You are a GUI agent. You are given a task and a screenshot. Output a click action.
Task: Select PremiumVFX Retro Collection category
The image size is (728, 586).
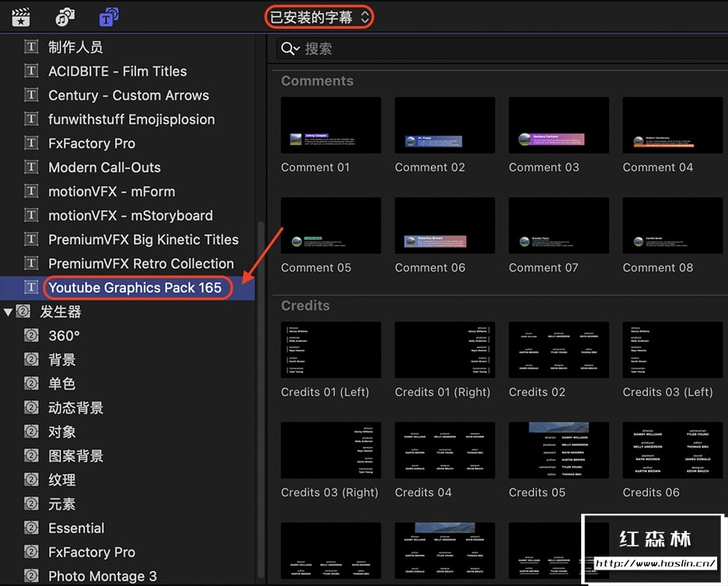click(141, 263)
